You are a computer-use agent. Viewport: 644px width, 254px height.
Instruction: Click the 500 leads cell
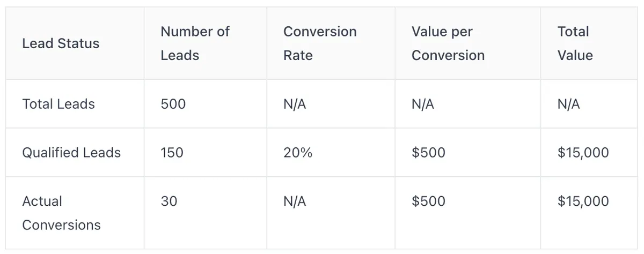point(173,104)
